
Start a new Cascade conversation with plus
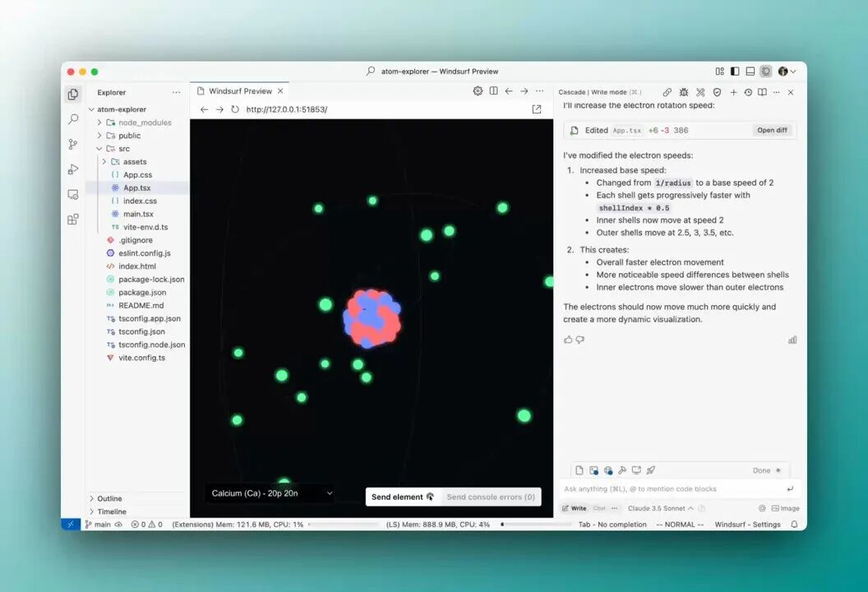point(733,92)
